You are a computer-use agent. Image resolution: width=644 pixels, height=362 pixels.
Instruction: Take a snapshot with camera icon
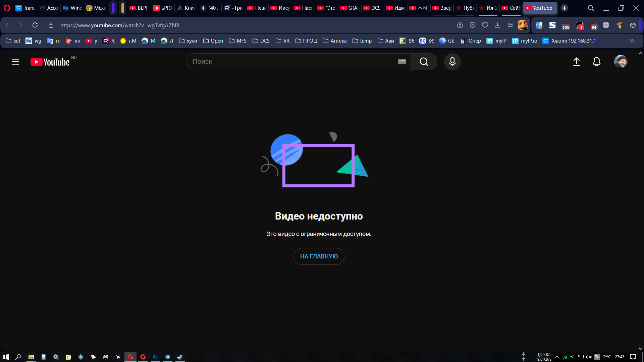click(x=460, y=25)
